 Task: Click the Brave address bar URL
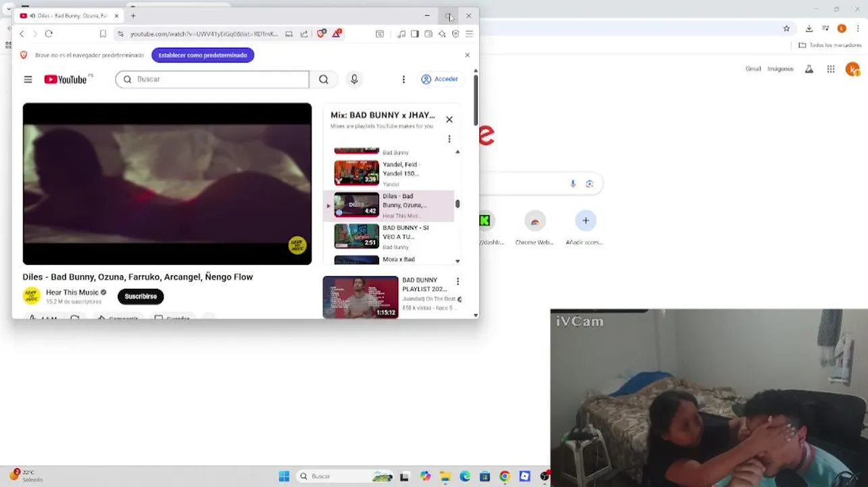click(204, 34)
